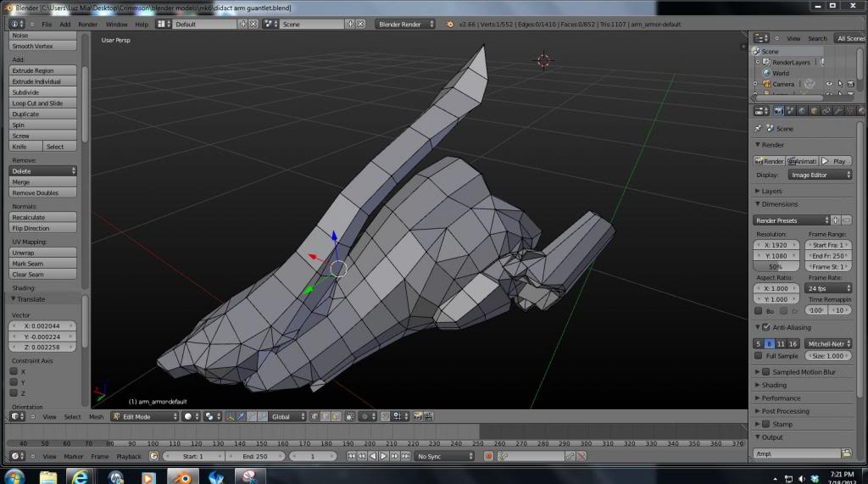
Task: Open the Playback menu in timeline
Action: click(x=129, y=457)
